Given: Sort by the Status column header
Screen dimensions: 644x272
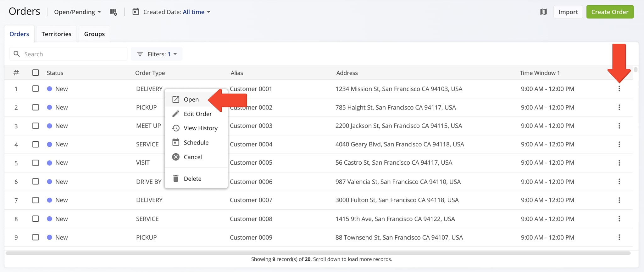Looking at the screenshot, I should pos(55,73).
